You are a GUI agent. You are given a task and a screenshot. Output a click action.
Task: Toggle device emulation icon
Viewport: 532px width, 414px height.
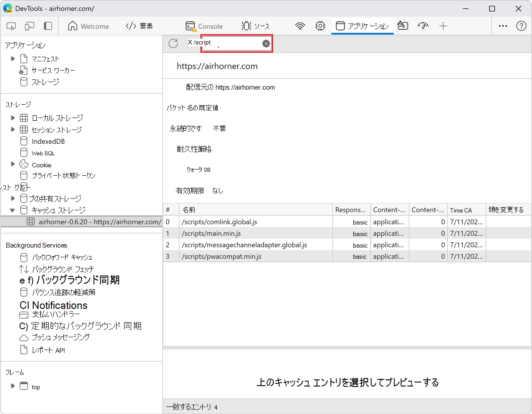(x=29, y=26)
